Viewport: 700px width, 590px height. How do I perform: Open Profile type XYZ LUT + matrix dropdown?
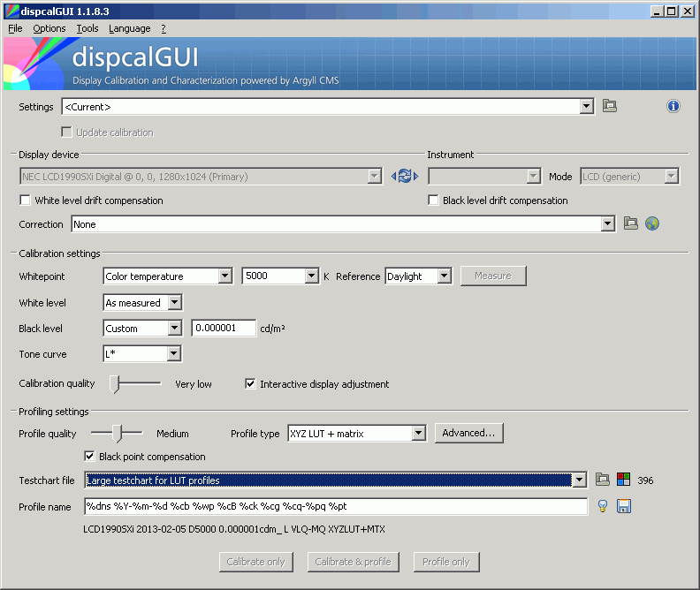(418, 433)
